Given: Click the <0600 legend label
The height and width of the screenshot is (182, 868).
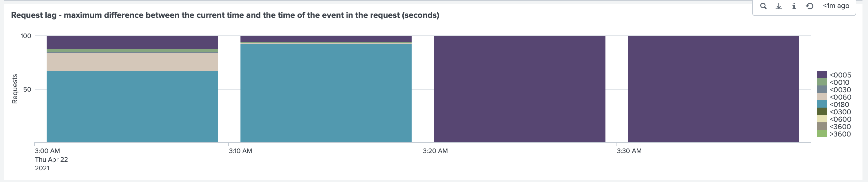Looking at the screenshot, I should [840, 119].
